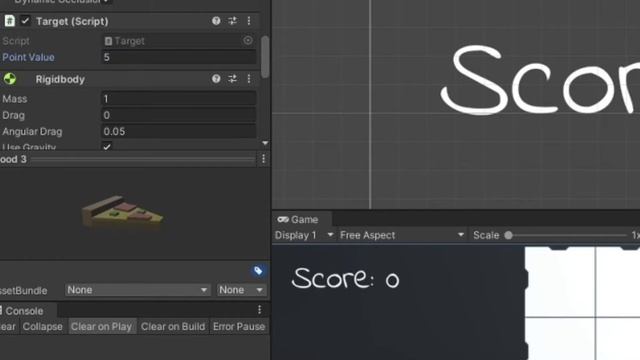Edit the Point Value field showing 5
The height and width of the screenshot is (360, 640).
click(178, 57)
